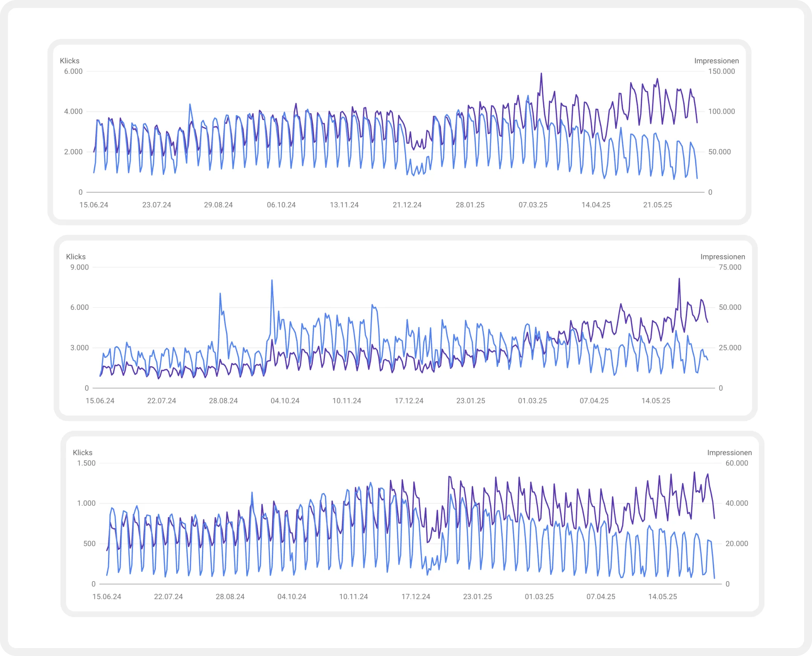Viewport: 812px width, 656px height.
Task: Click 28.08.24 date in middle chart
Action: tap(223, 400)
